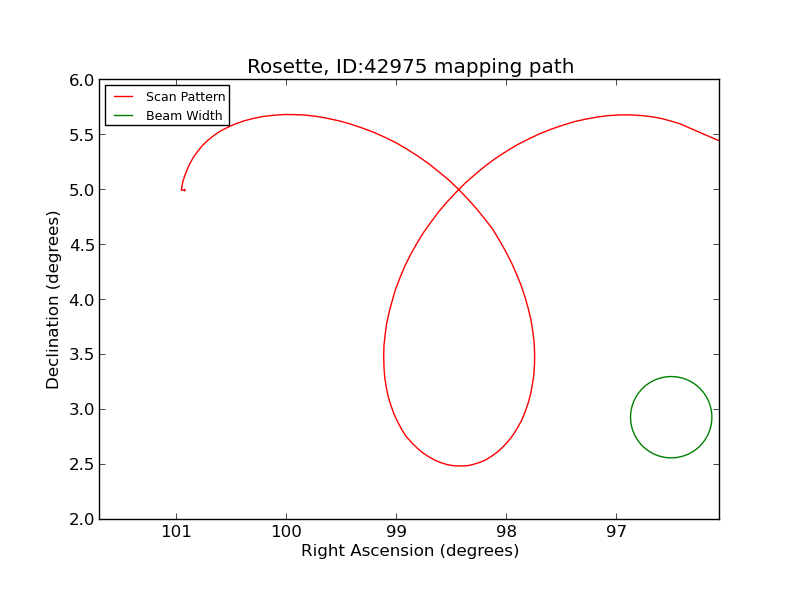This screenshot has width=800, height=600.
Task: Click the x-axis tick label 100
Action: click(286, 532)
